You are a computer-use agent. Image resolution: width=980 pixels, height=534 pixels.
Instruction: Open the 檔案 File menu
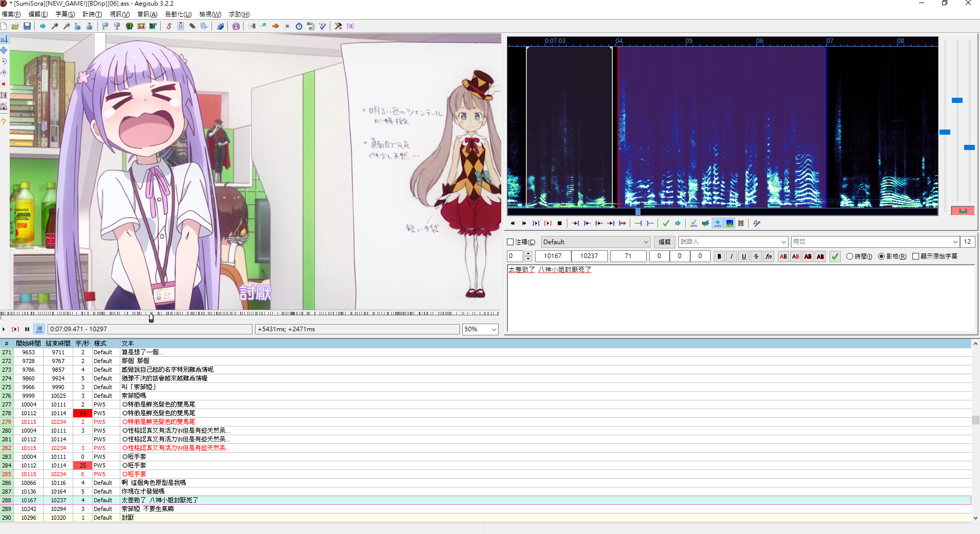click(11, 14)
